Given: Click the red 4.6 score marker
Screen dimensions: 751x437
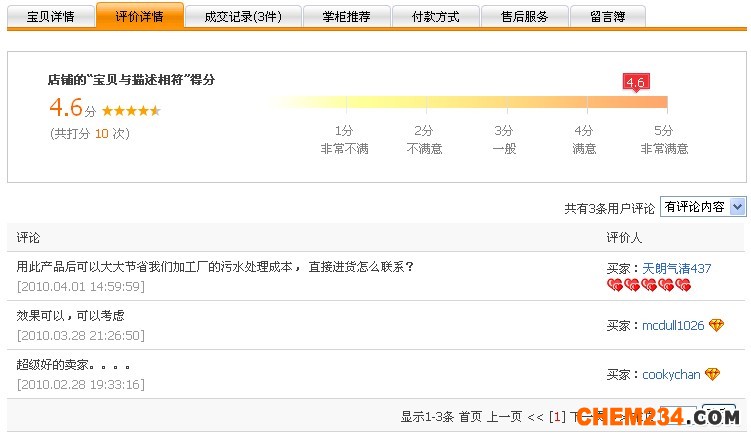Looking at the screenshot, I should (x=635, y=82).
